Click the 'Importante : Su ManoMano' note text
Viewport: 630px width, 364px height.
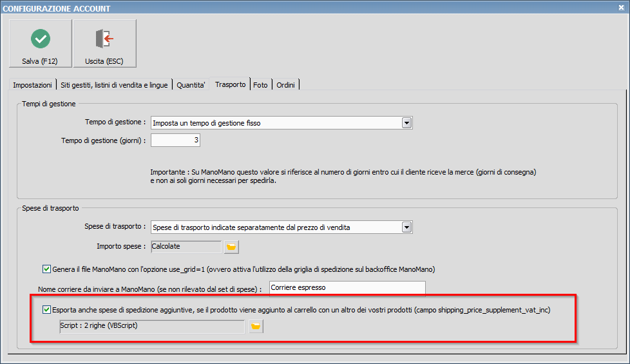pyautogui.click(x=343, y=177)
